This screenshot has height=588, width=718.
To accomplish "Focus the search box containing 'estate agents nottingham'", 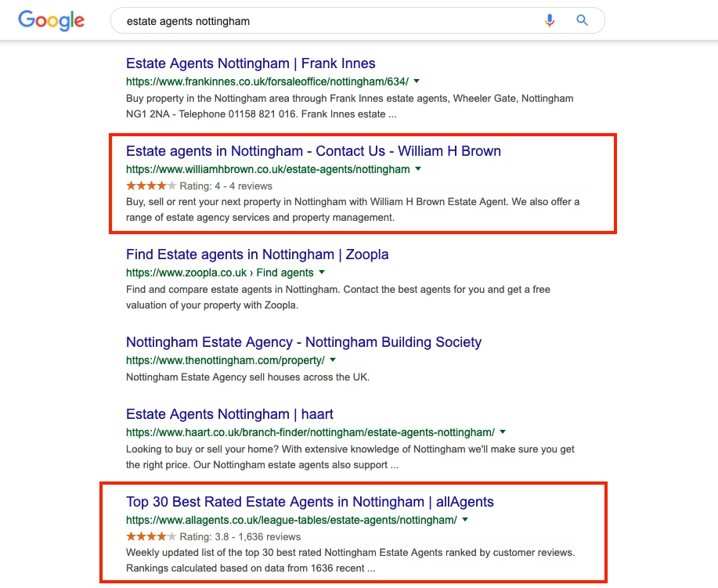I will click(x=357, y=20).
